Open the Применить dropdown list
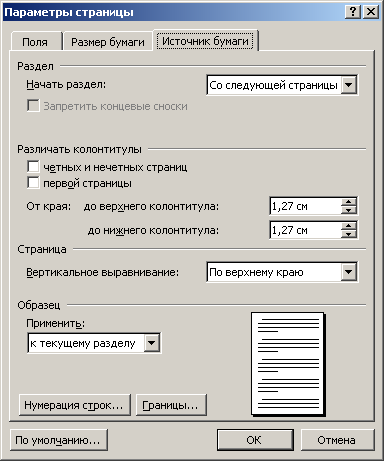Viewport: 384px width, 461px height. click(152, 343)
